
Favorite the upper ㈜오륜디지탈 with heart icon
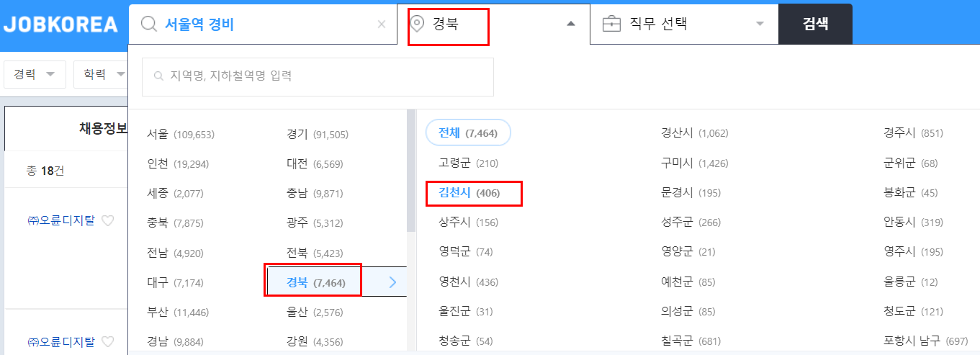click(x=107, y=221)
